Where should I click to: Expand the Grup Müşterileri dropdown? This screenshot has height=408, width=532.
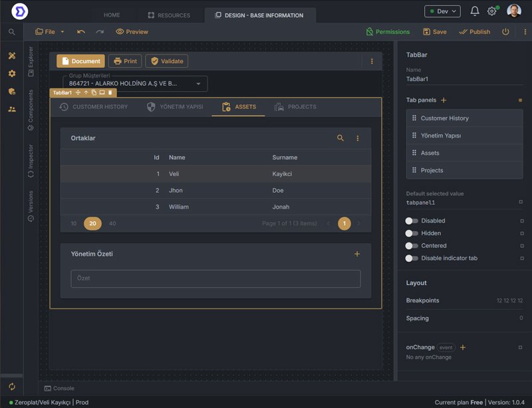198,84
